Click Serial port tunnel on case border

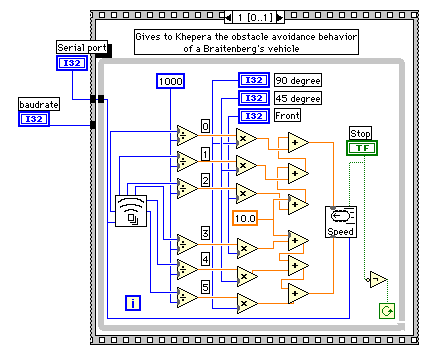click(x=93, y=99)
